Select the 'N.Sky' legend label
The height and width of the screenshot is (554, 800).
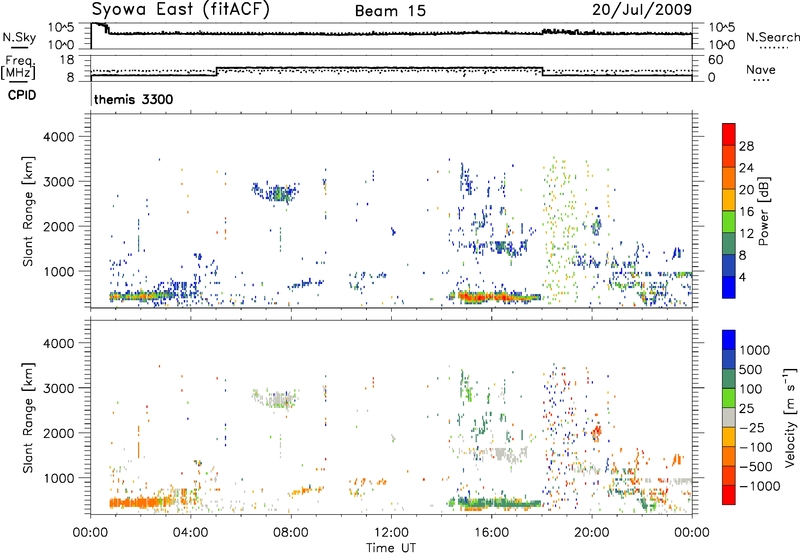tap(19, 37)
